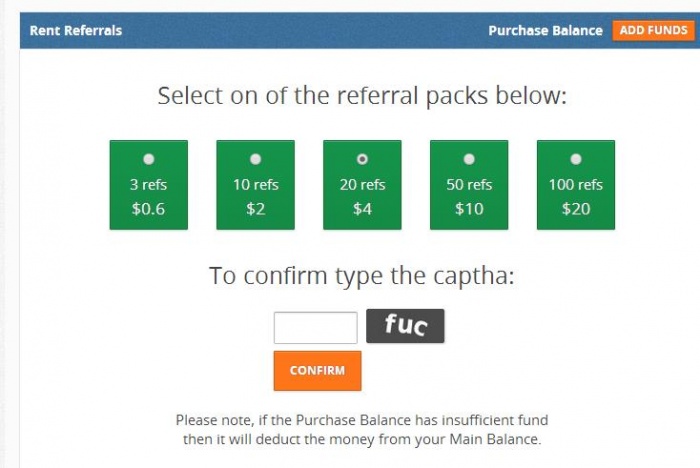Image resolution: width=700 pixels, height=468 pixels.
Task: Click the Rent Referrals header title
Action: [x=76, y=30]
